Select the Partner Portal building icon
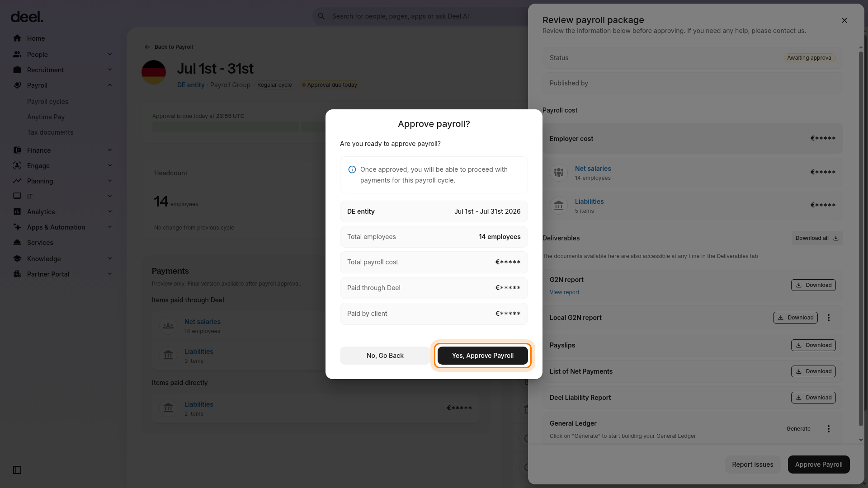Image resolution: width=868 pixels, height=488 pixels. coord(17,274)
